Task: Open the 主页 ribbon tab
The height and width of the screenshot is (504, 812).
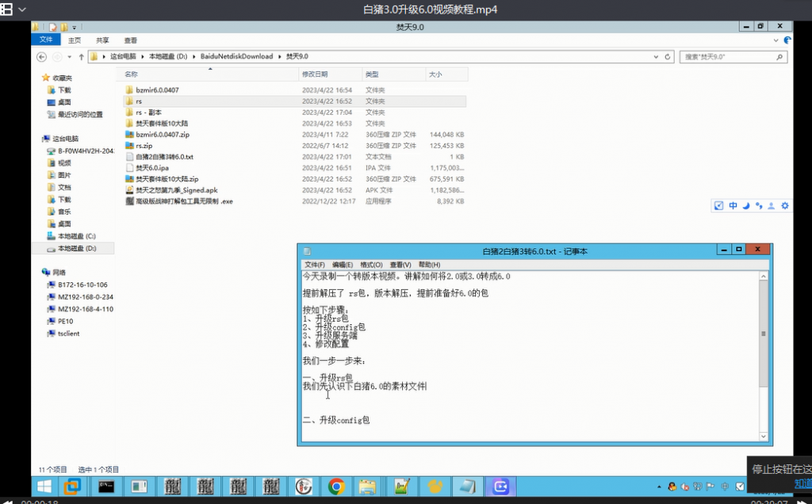Action: click(x=75, y=40)
